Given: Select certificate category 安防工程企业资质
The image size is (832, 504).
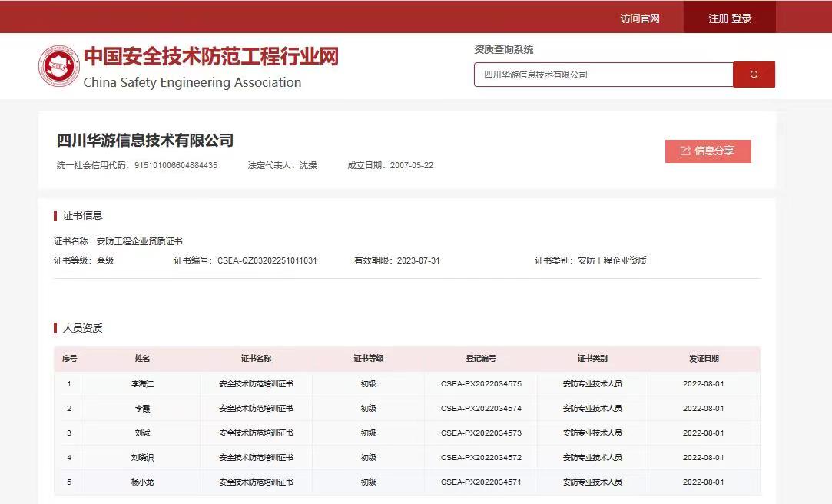Looking at the screenshot, I should tap(612, 260).
